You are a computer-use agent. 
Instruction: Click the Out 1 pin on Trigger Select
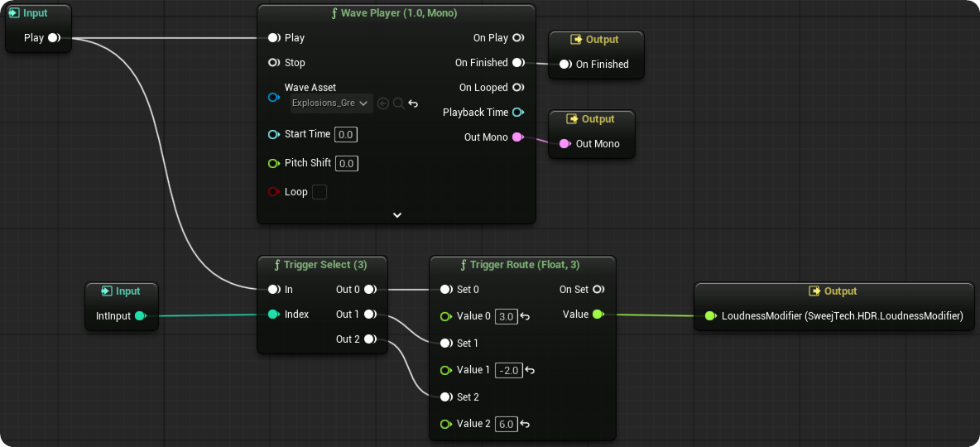click(x=369, y=314)
